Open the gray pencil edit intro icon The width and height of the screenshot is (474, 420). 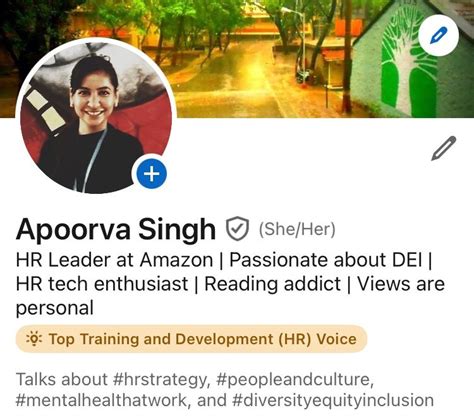[444, 148]
